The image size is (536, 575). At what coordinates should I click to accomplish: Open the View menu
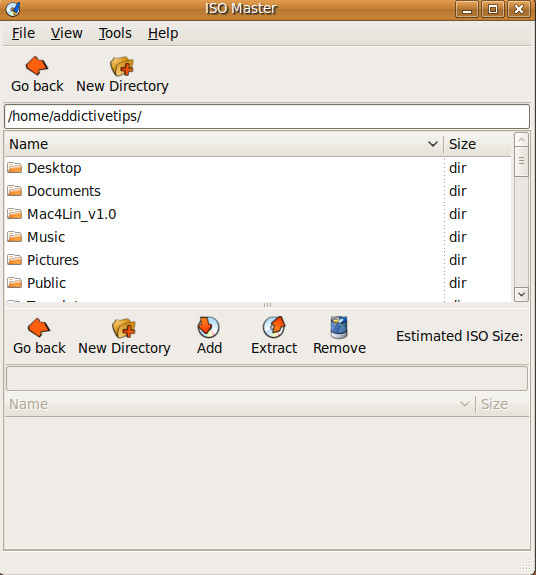click(67, 33)
